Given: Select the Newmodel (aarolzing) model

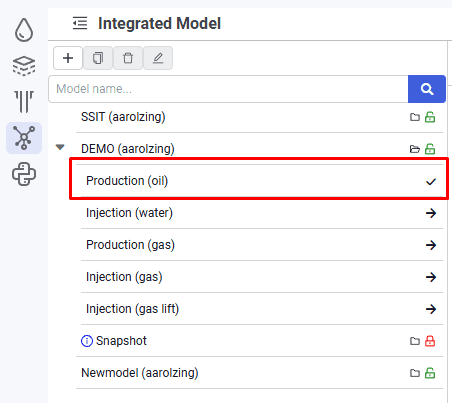Looking at the screenshot, I should (x=140, y=373).
